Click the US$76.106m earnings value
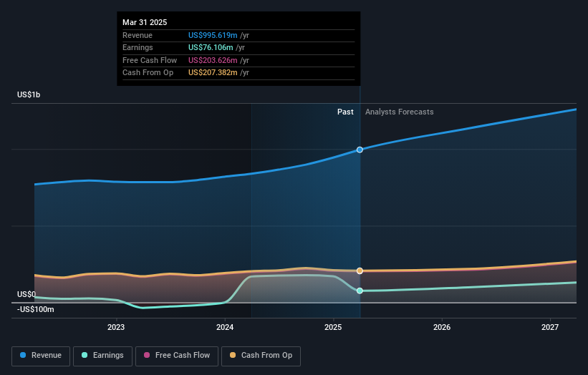The height and width of the screenshot is (375, 588). tap(211, 47)
